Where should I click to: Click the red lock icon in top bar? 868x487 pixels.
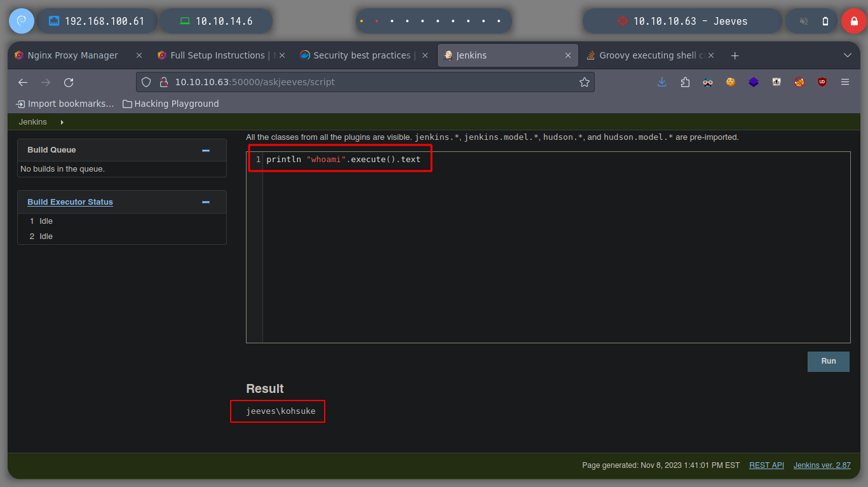tap(854, 21)
